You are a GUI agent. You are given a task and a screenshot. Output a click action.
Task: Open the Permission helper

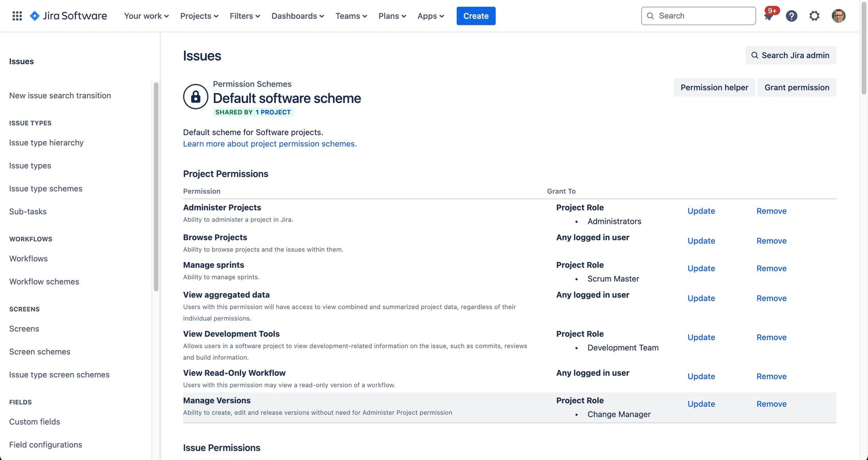[714, 87]
